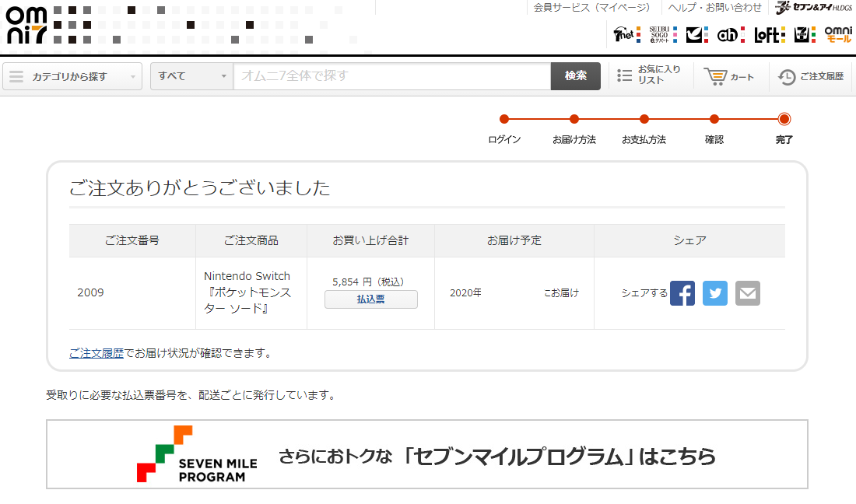Click the ご注文ありがとうございました heading
This screenshot has height=504, width=856.
(200, 188)
